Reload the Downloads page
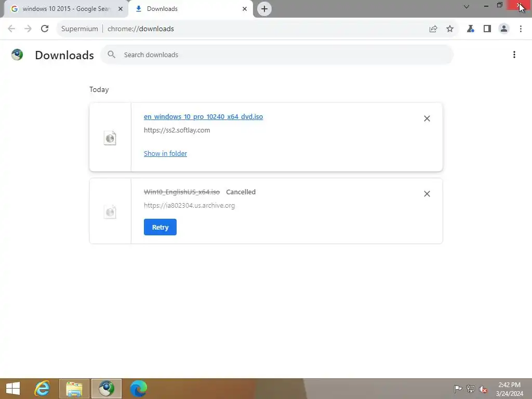 point(45,29)
